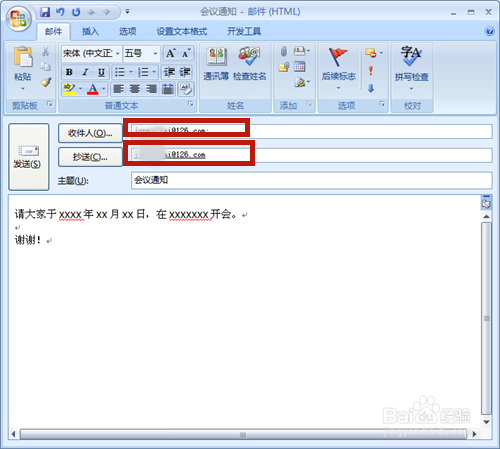Open the 普通文本 dialog launcher

click(191, 104)
